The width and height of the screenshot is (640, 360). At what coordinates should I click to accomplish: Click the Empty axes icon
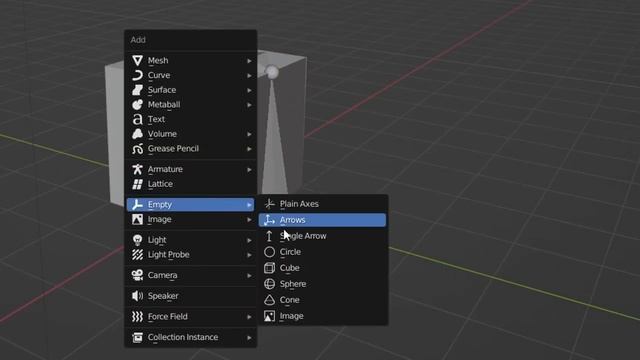click(138, 204)
